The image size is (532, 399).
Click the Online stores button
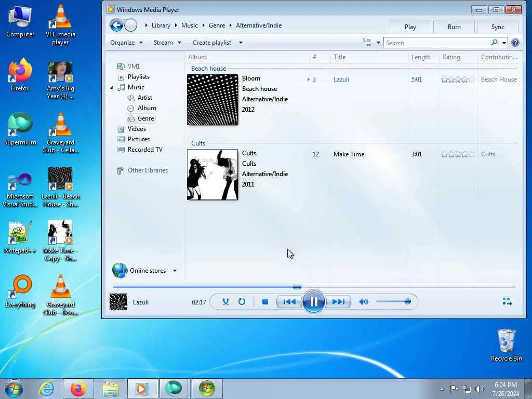[x=139, y=270]
